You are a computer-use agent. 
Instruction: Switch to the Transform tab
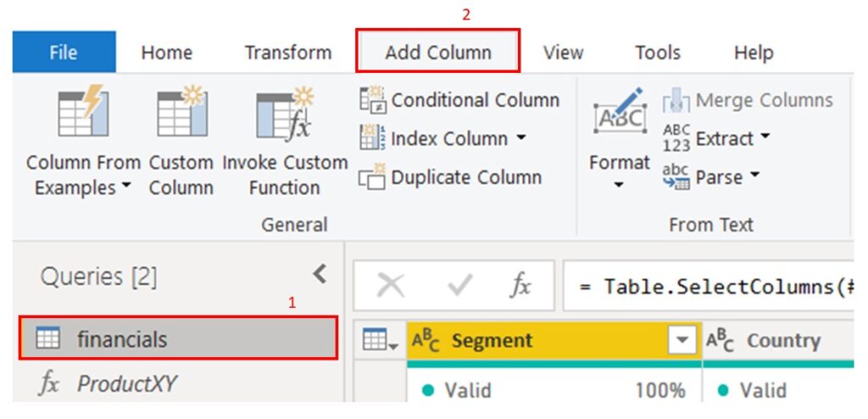coord(288,53)
